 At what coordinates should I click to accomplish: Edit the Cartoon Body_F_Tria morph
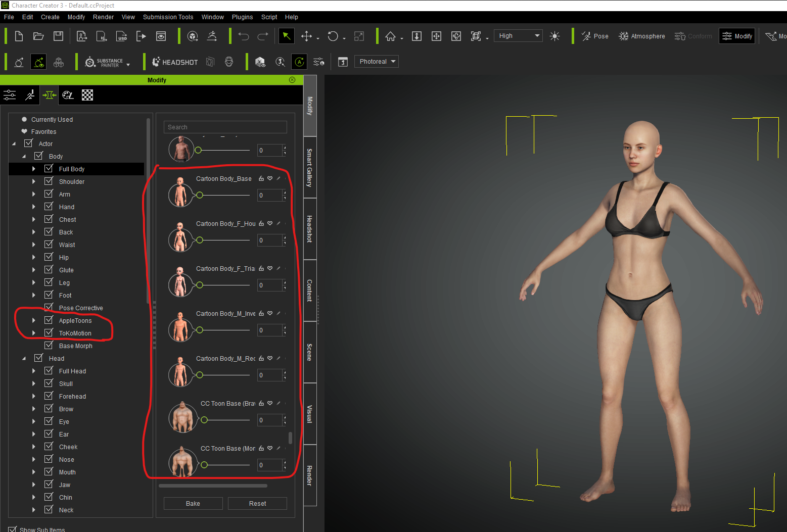pyautogui.click(x=279, y=268)
